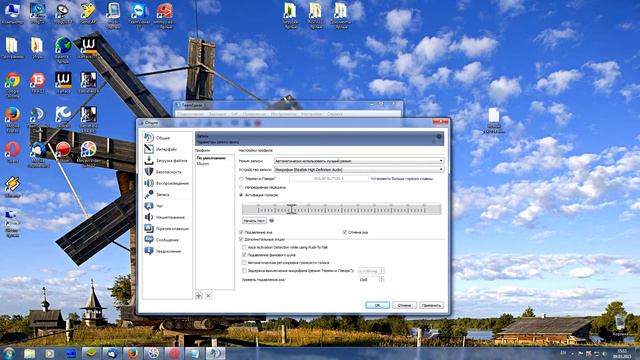640x360 pixels.
Task: Open the Нашептывание whisper section
Action: coord(167,217)
